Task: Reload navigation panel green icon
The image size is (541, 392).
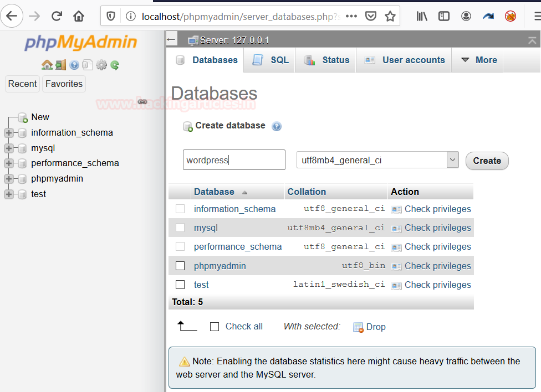Action: pos(115,65)
